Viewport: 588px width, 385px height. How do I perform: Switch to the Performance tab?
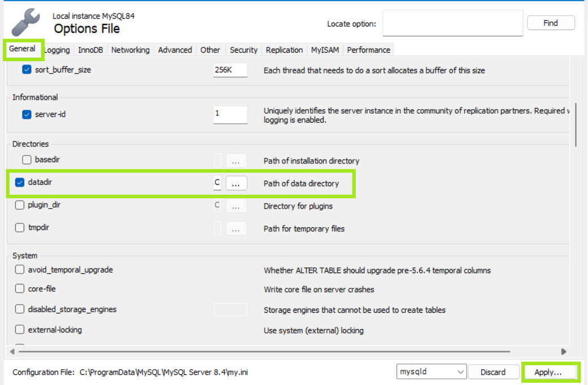click(368, 50)
